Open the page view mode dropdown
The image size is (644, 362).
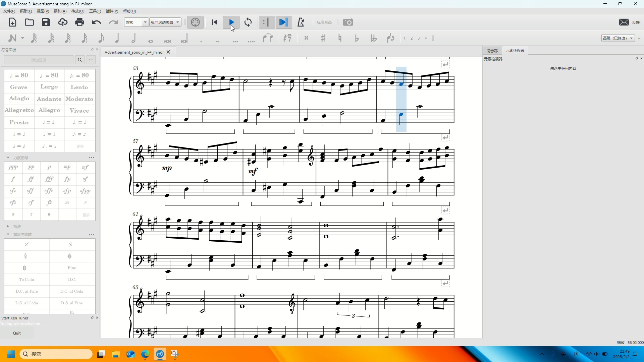coord(165,22)
